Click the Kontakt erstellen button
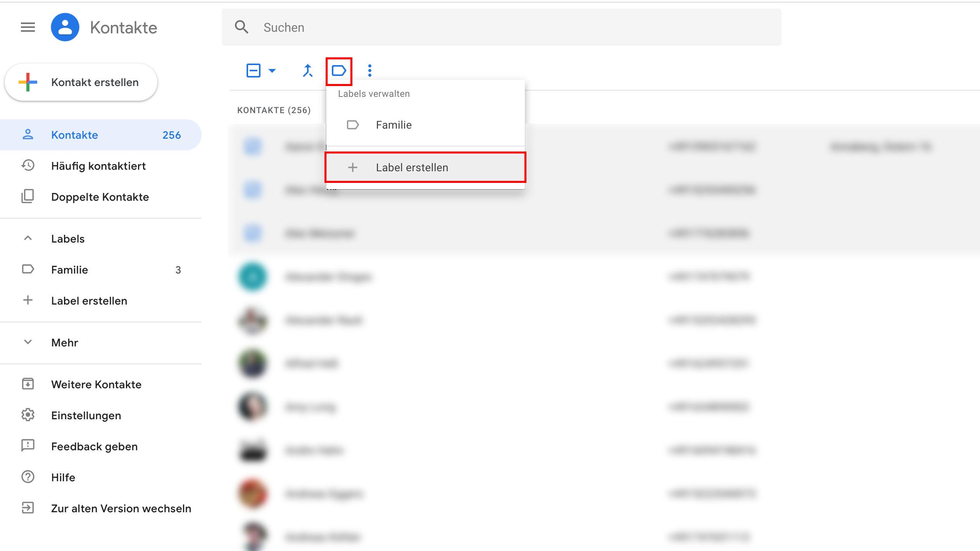980x551 pixels. [81, 82]
